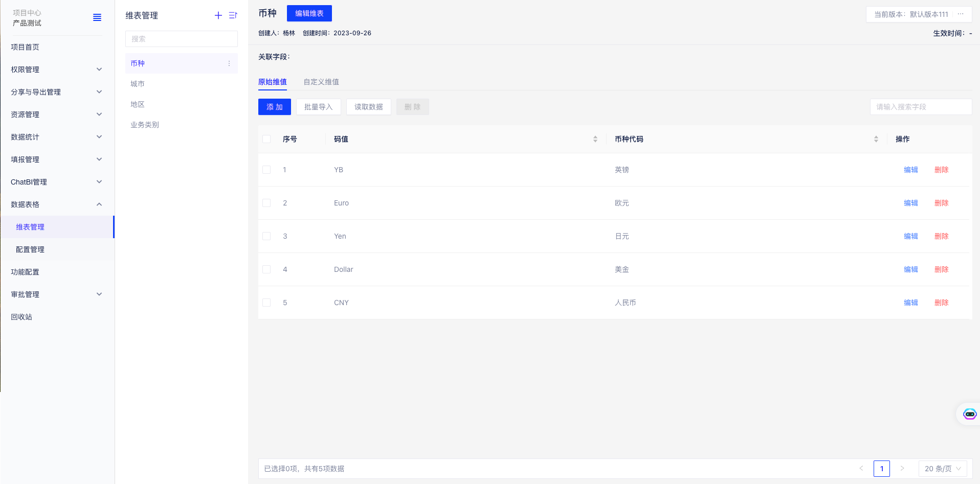Check the checkbox for row YB

pyautogui.click(x=266, y=170)
